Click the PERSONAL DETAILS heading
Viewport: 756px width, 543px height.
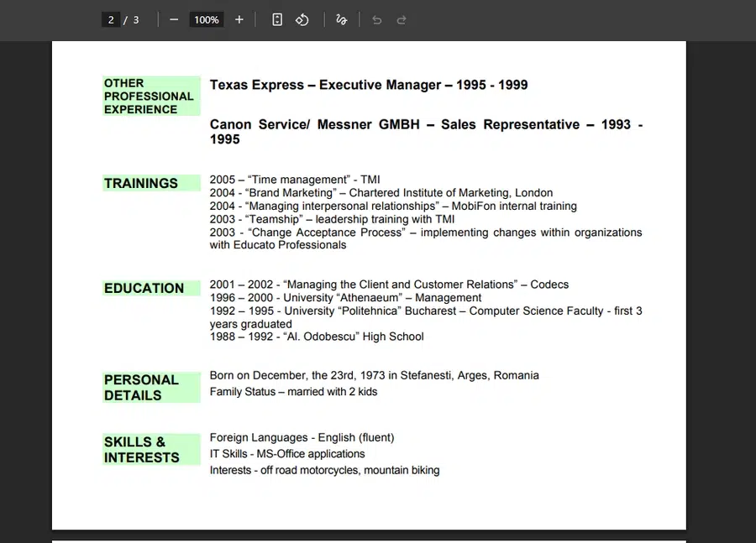pos(141,387)
